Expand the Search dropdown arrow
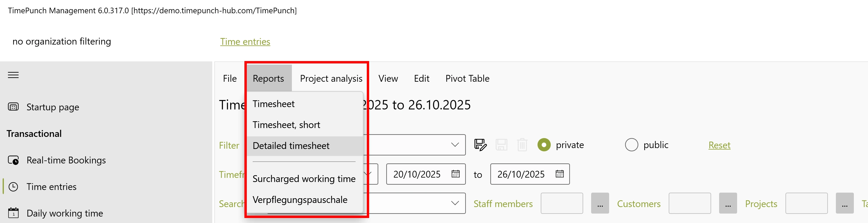The width and height of the screenshot is (868, 223). (455, 203)
